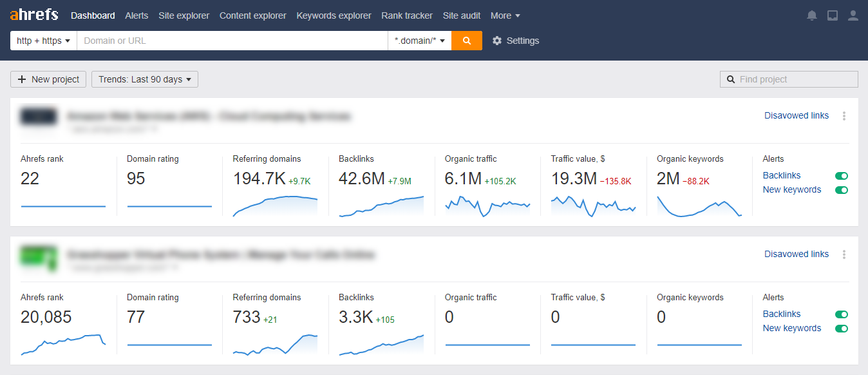Click the −88.2K organic keywords change
Image resolution: width=868 pixels, height=375 pixels.
pos(696,182)
